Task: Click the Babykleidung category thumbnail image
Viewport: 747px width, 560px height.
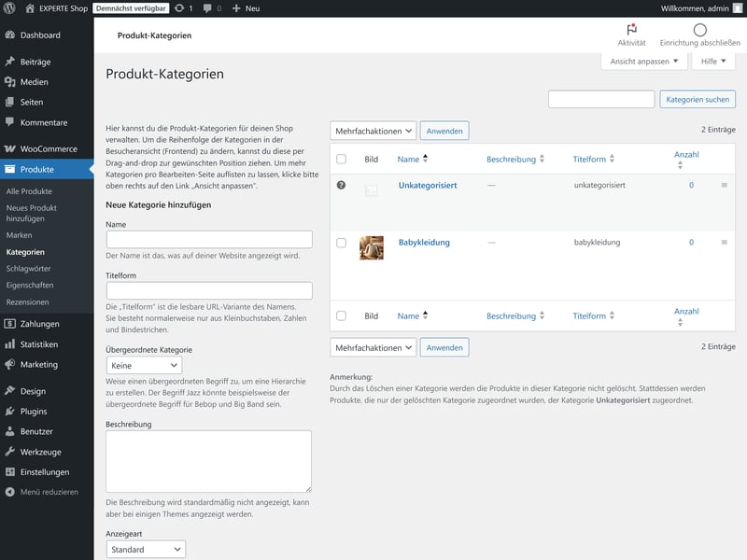Action: [372, 247]
